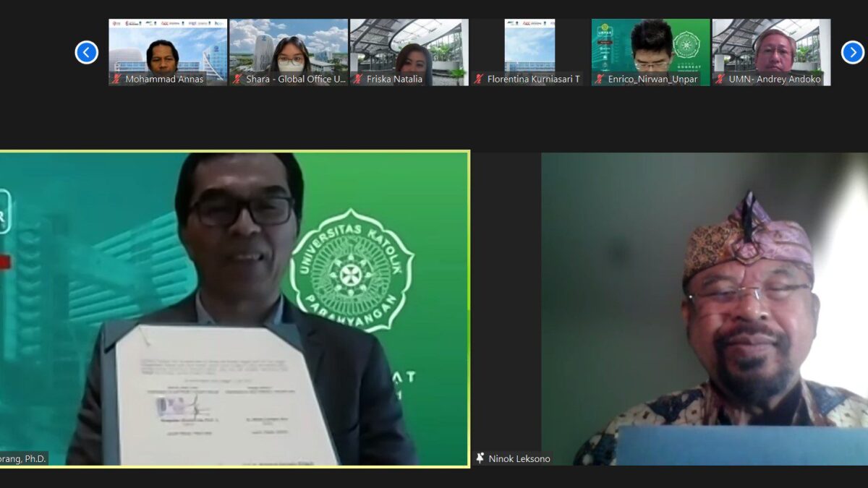868x488 pixels.
Task: Click the right blue arrow in participant strip
Action: pyautogui.click(x=852, y=52)
